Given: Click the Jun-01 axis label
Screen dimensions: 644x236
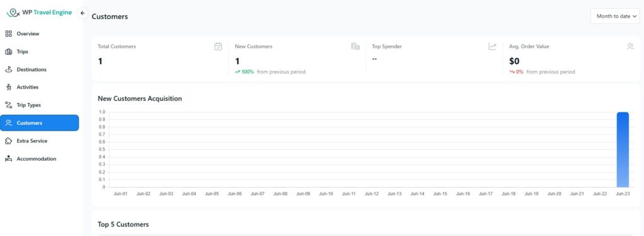Looking at the screenshot, I should [120, 194].
